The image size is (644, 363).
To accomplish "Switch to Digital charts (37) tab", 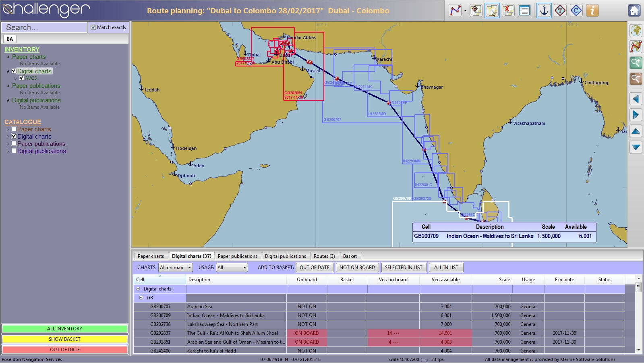I will pyautogui.click(x=191, y=256).
